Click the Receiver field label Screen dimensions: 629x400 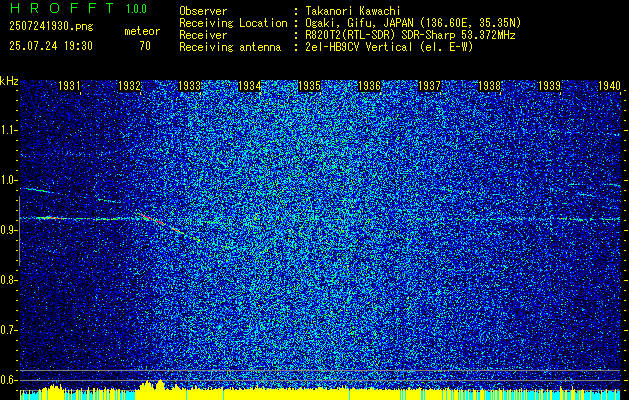click(203, 35)
